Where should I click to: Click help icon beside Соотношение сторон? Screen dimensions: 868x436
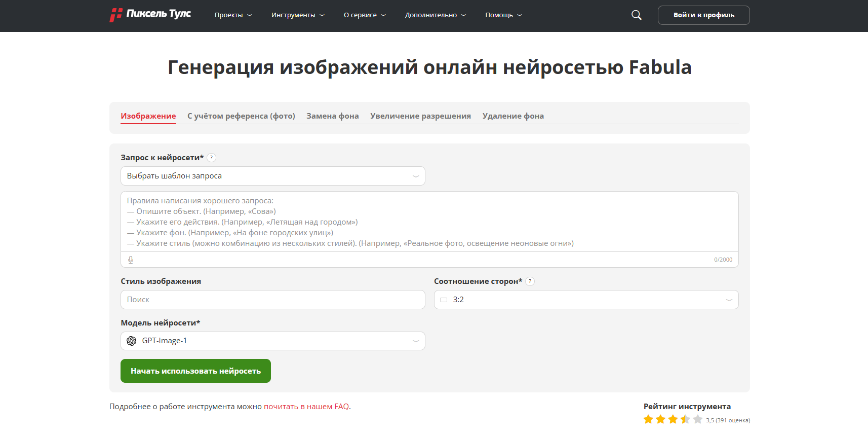530,281
